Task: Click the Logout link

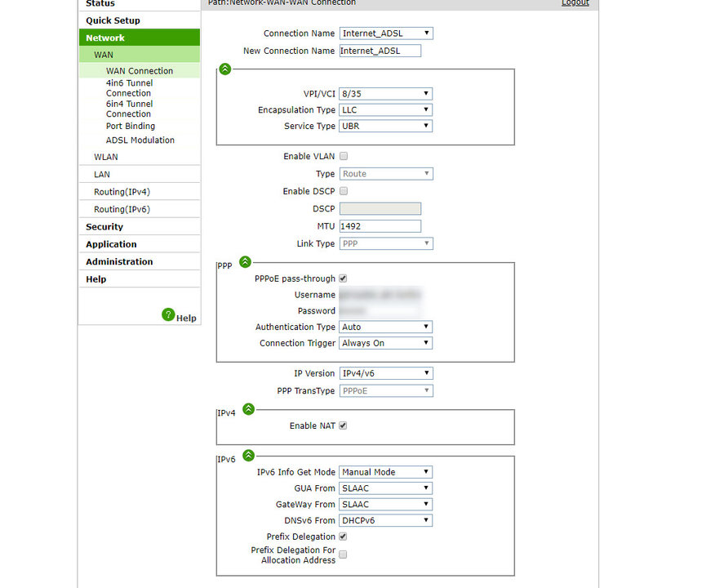Action: tap(575, 2)
